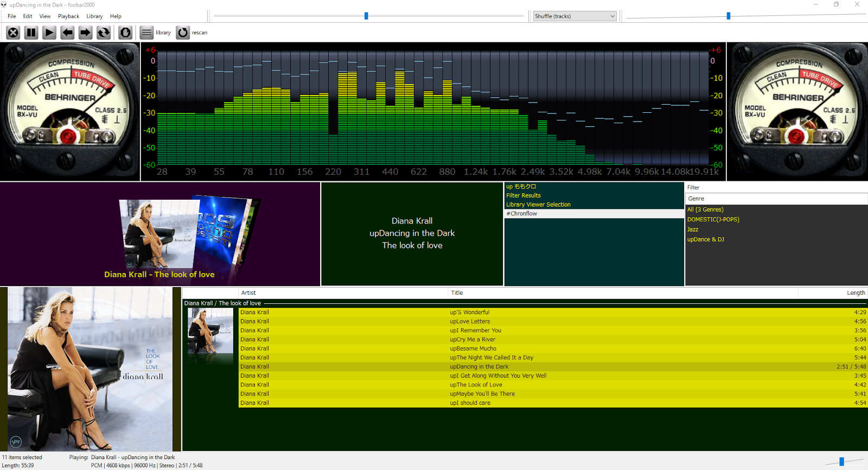This screenshot has width=868, height=470.
Task: Open the Shuffle (tracks) playback order dropdown
Action: [x=575, y=16]
